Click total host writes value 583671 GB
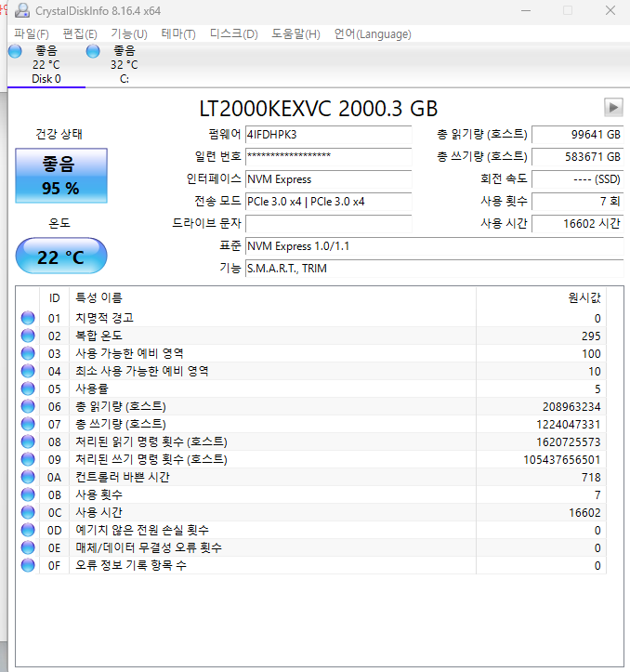The height and width of the screenshot is (672, 630). (577, 157)
